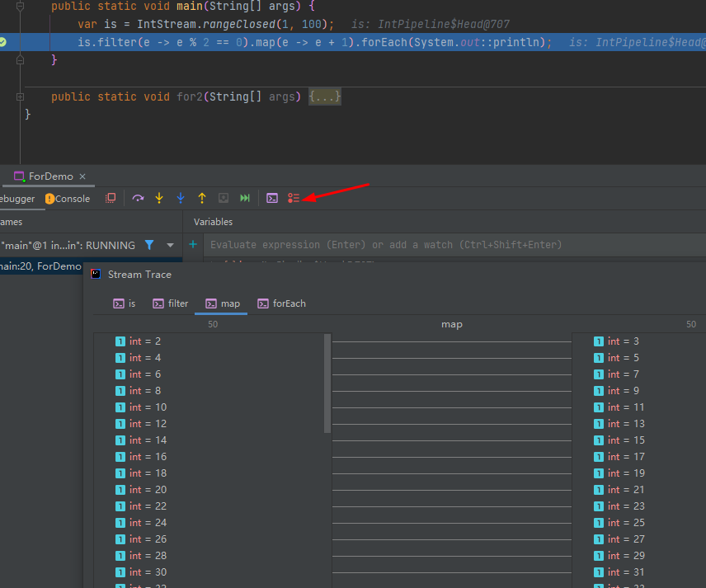Click the Drop Frame icon
Image resolution: width=706 pixels, height=588 pixels.
coord(224,198)
